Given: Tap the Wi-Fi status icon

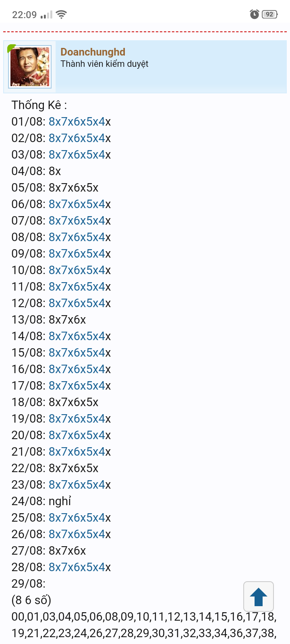Looking at the screenshot, I should (62, 15).
